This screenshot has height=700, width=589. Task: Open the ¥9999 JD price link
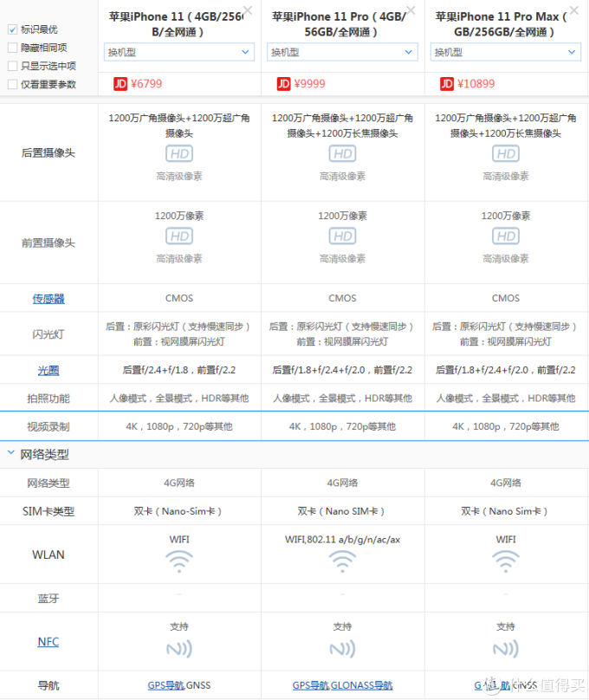(310, 84)
